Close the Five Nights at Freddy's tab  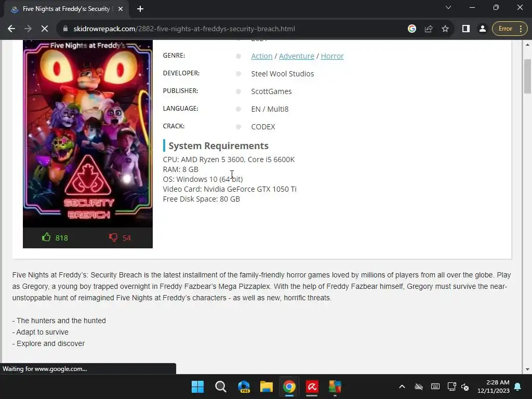[121, 9]
